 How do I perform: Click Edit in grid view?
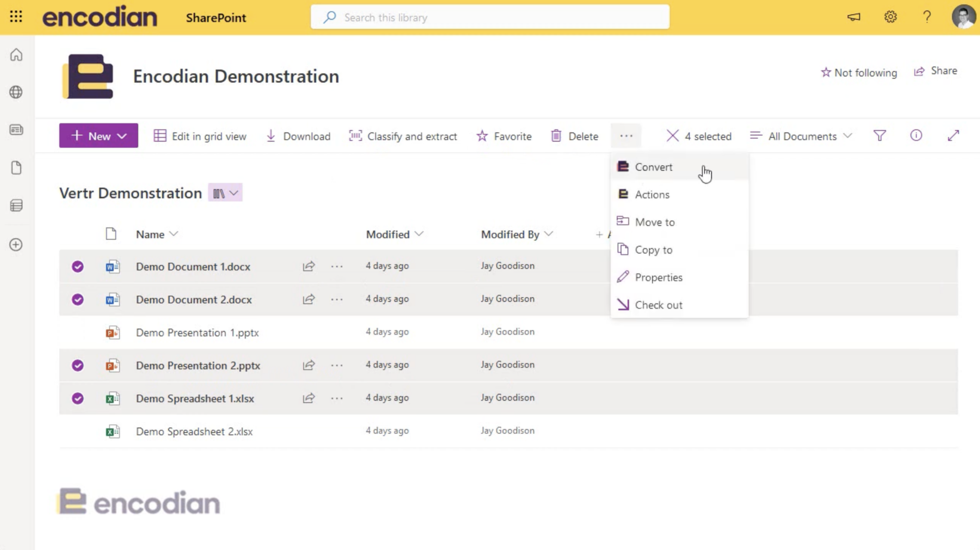coord(200,136)
